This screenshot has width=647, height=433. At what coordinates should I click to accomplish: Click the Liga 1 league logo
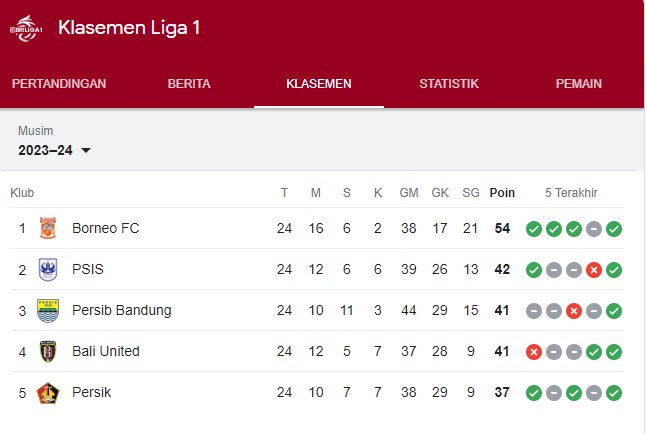[x=26, y=28]
